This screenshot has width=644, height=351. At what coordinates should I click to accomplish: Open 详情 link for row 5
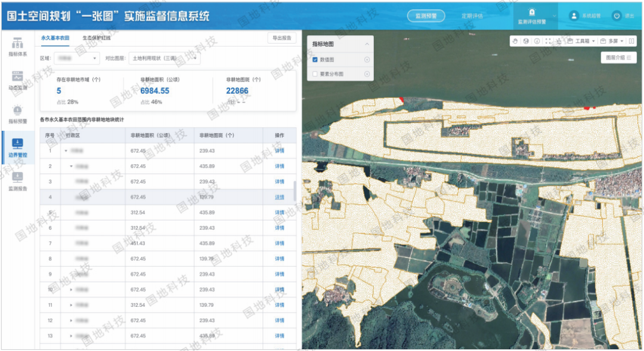point(280,213)
